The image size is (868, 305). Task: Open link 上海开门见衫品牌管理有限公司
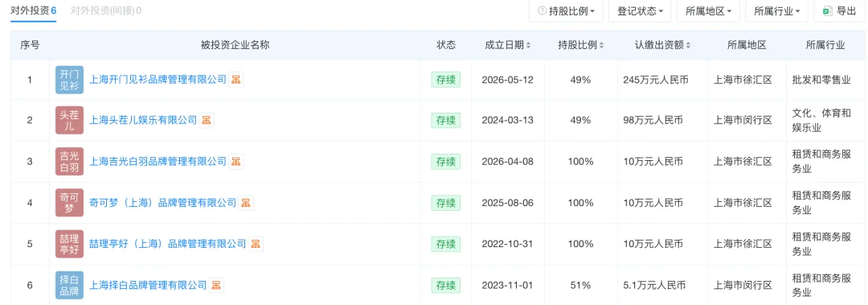[x=158, y=80]
